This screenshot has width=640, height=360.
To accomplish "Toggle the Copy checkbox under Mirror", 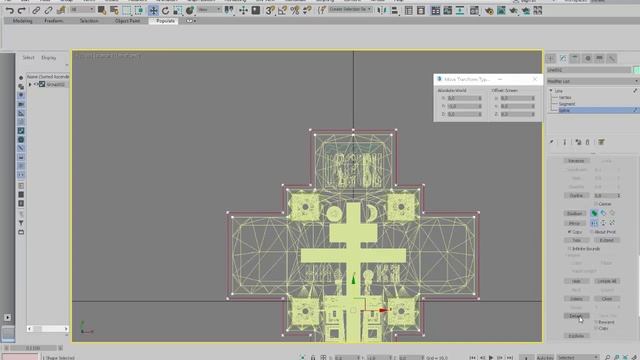I will [x=569, y=232].
